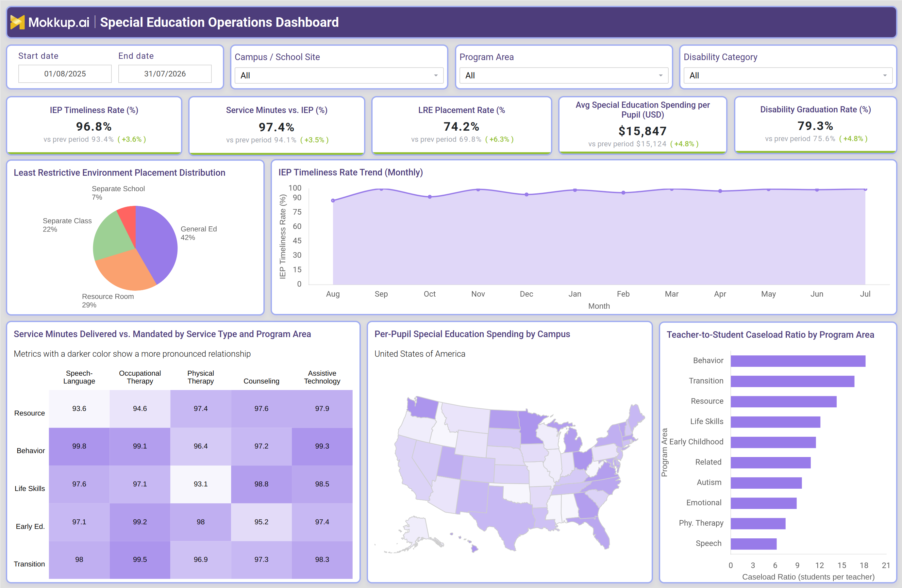Select the Avg Special Education Spending card
Viewport: 902px width, 588px height.
(x=643, y=125)
